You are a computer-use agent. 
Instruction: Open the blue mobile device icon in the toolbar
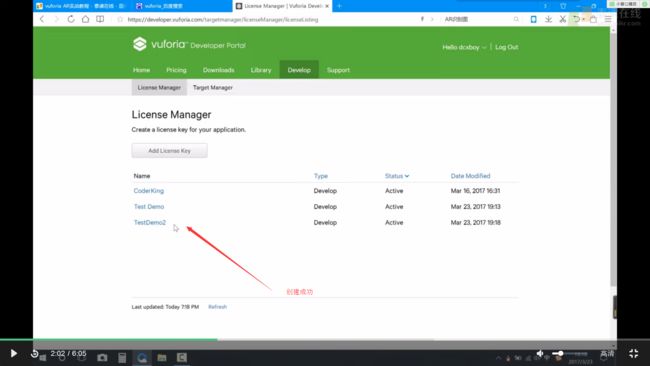pos(534,19)
